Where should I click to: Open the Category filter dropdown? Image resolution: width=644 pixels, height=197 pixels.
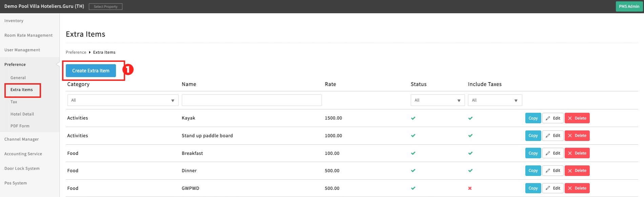(123, 100)
